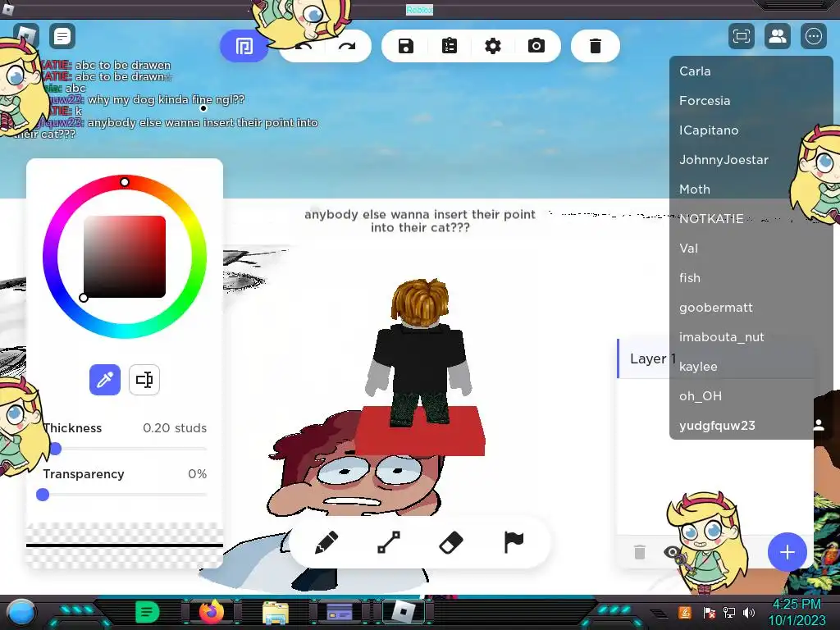Open the green notes taskbar app
This screenshot has height=630, width=840.
(x=148, y=612)
